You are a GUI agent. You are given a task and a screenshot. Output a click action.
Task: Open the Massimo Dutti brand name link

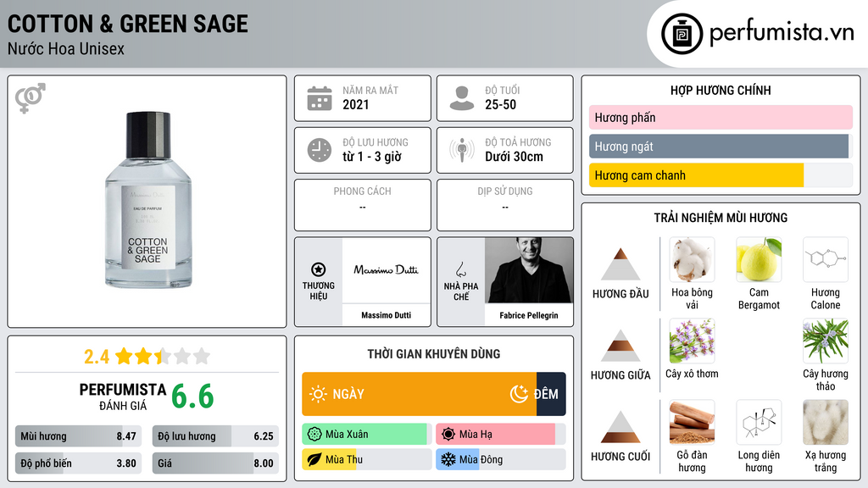(x=386, y=315)
